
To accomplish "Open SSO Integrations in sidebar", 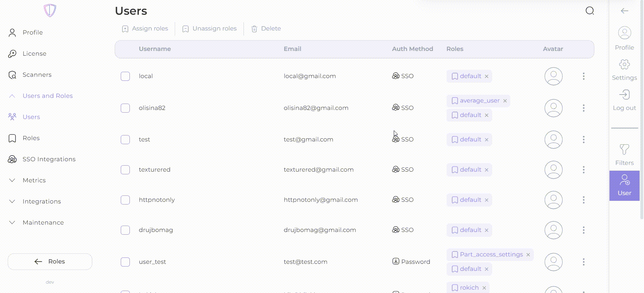I will point(49,159).
